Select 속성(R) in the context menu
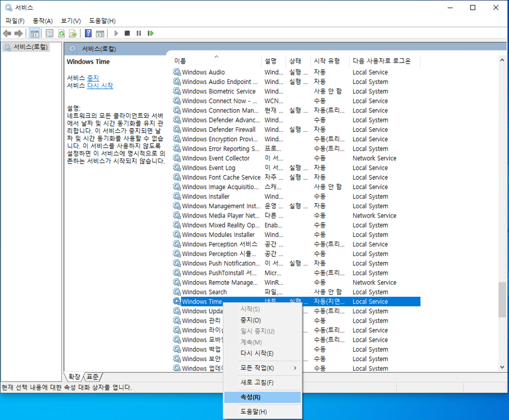509x420 pixels. [x=251, y=397]
